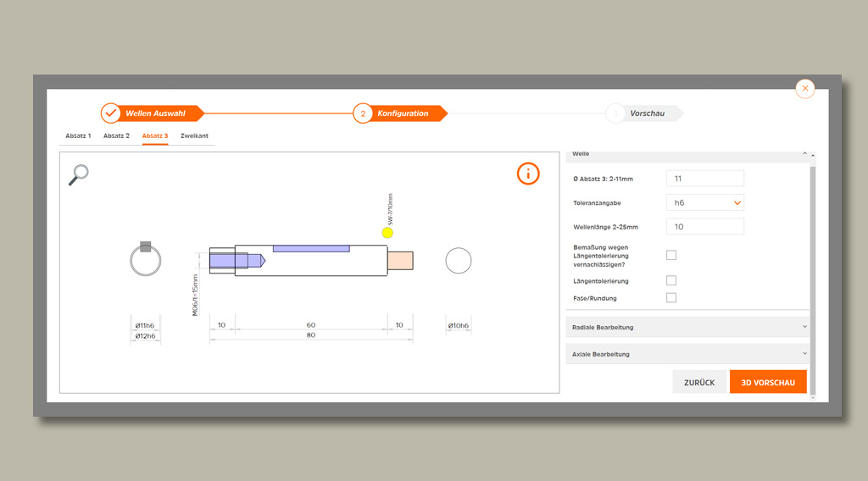868x481 pixels.
Task: Check the Fase/Rundung checkbox
Action: 671,298
